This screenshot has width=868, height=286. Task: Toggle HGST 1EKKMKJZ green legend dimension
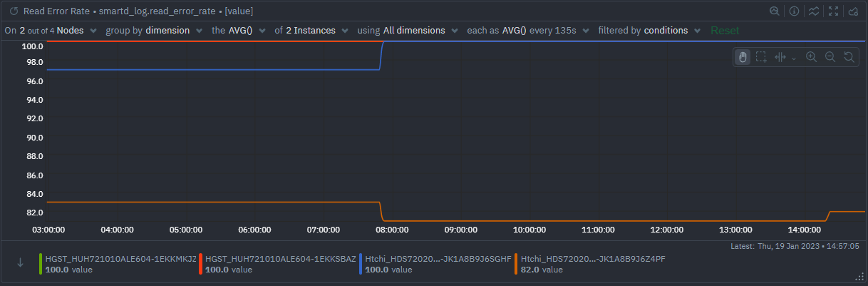pos(118,264)
